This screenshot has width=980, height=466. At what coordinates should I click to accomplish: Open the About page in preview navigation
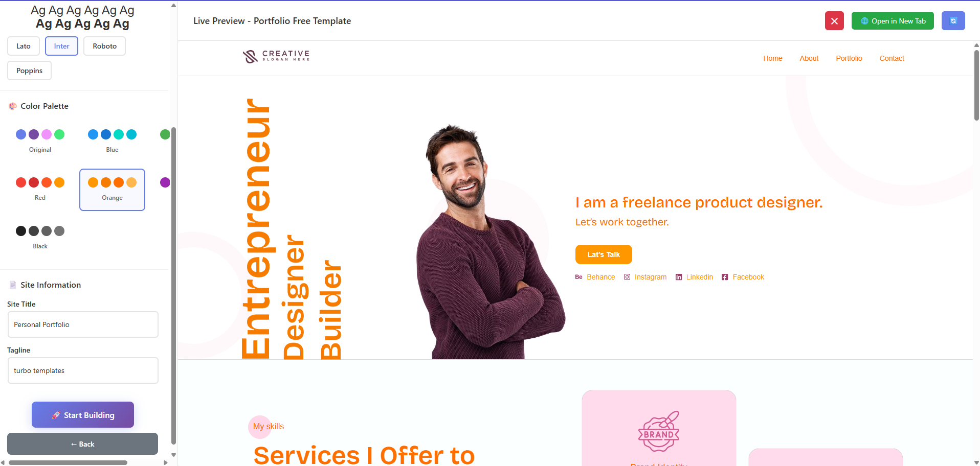809,58
